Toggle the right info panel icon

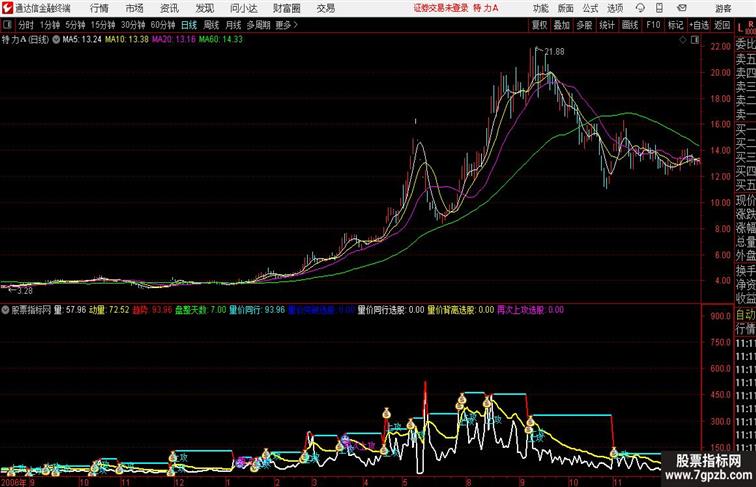[695, 40]
